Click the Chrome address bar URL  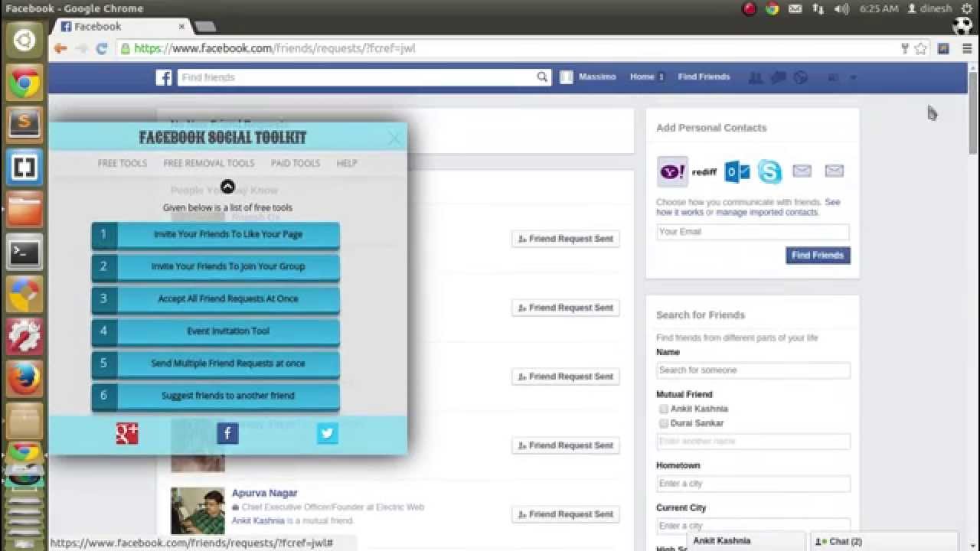tap(275, 48)
